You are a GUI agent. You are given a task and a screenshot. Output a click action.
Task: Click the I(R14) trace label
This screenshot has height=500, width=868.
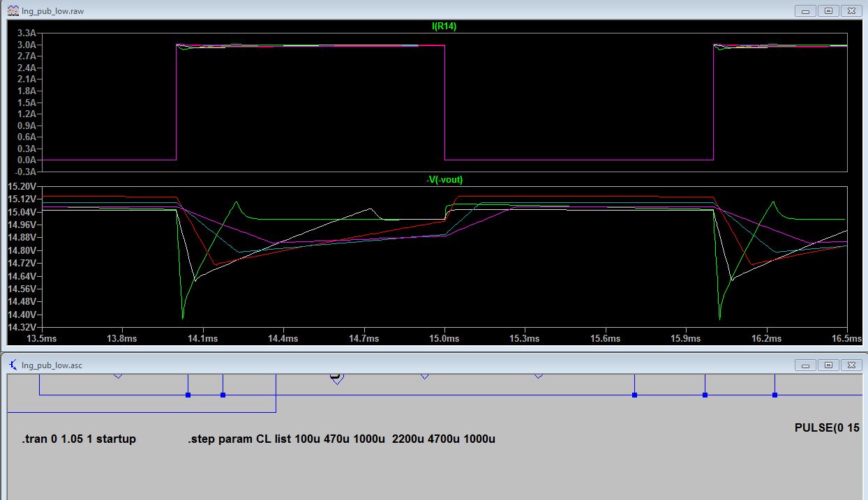(x=444, y=26)
